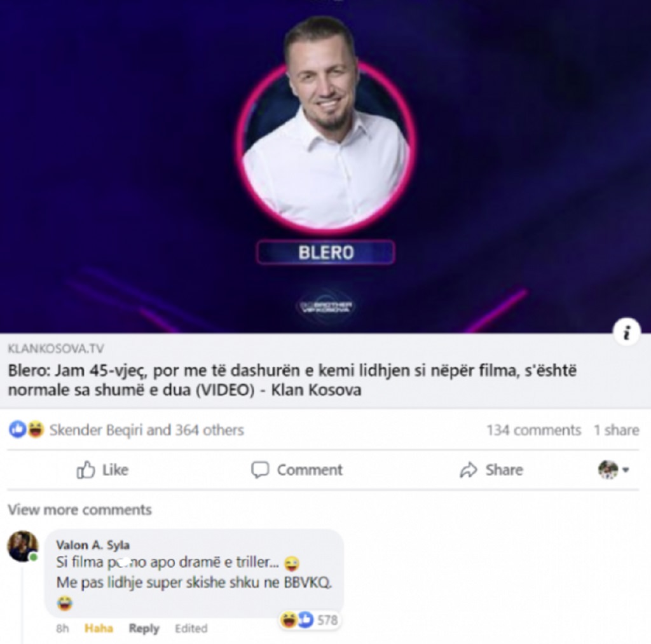Click the info icon on article image
The image size is (651, 644).
click(626, 332)
